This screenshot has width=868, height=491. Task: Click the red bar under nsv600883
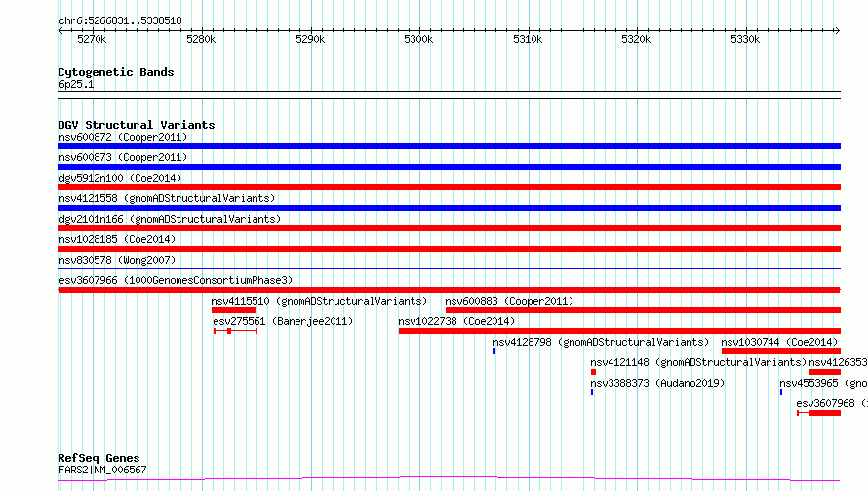click(644, 310)
